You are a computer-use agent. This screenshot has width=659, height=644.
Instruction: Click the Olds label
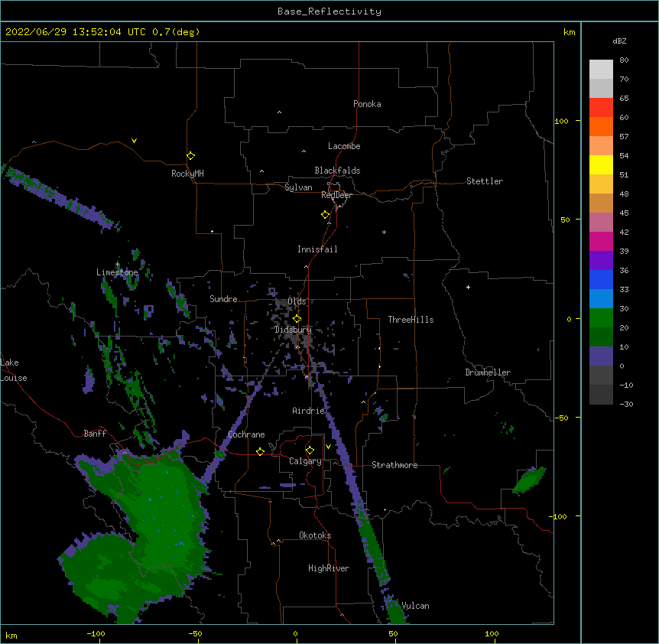click(x=297, y=301)
